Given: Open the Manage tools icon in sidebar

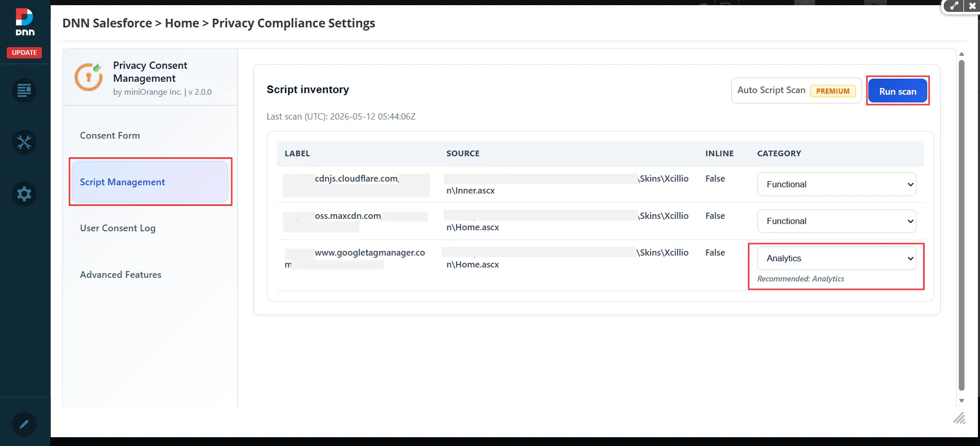Looking at the screenshot, I should (x=24, y=142).
